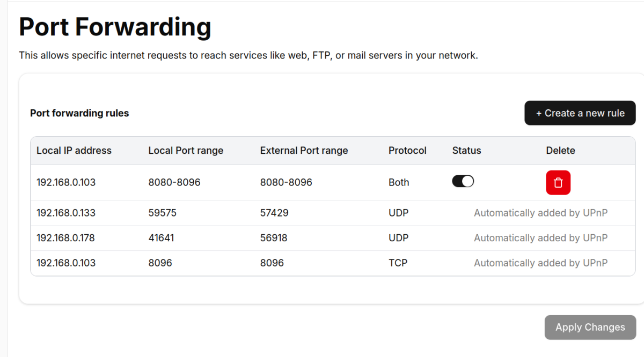Click the Create a new rule button
The width and height of the screenshot is (644, 357).
(580, 113)
